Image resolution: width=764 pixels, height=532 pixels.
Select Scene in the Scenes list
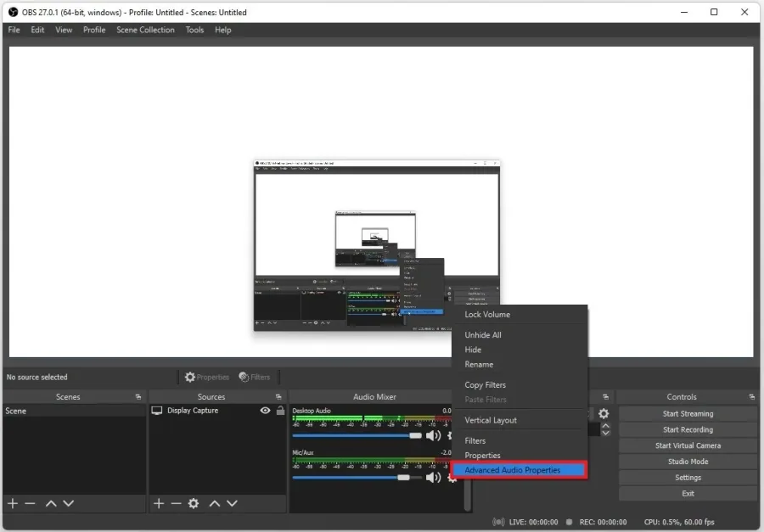coord(74,411)
